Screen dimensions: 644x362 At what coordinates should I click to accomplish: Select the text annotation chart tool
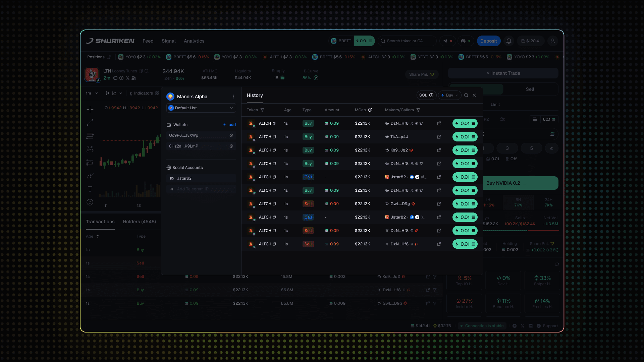coord(90,189)
